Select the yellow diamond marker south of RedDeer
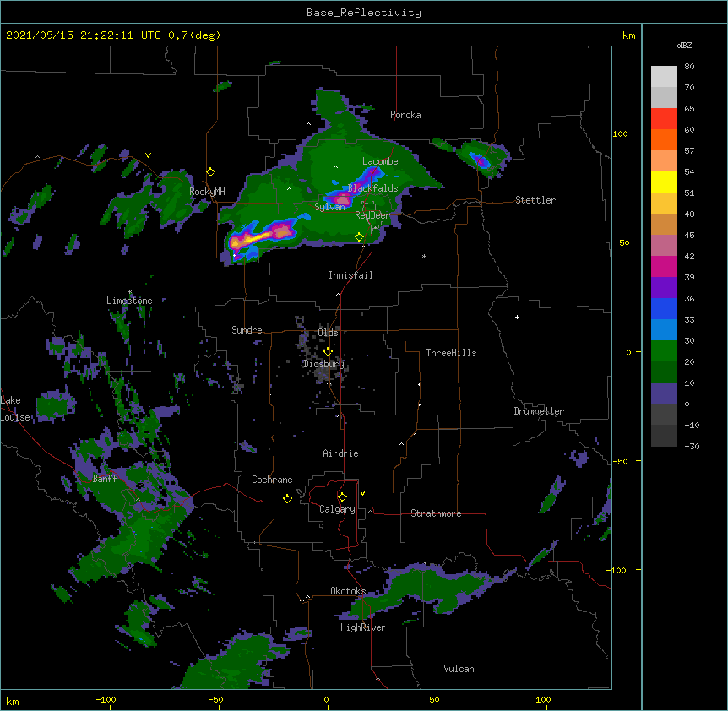This screenshot has width=728, height=711. 360,237
